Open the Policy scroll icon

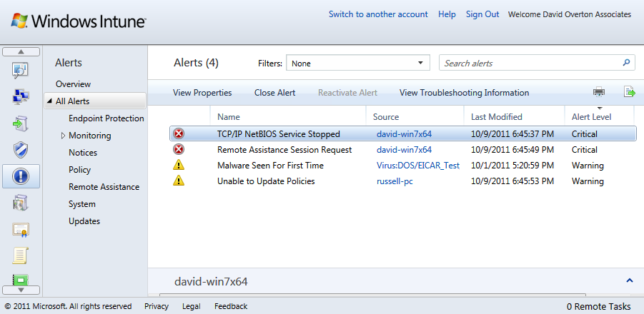click(x=21, y=255)
